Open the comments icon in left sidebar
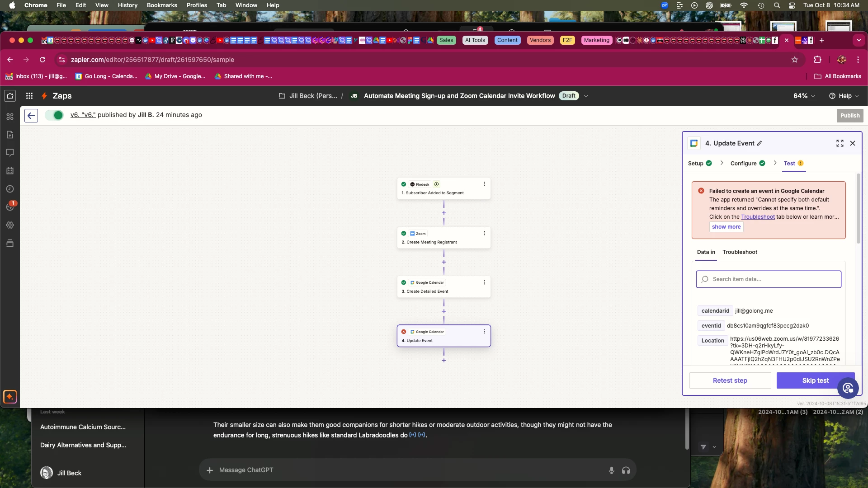This screenshot has height=488, width=868. 10,153
